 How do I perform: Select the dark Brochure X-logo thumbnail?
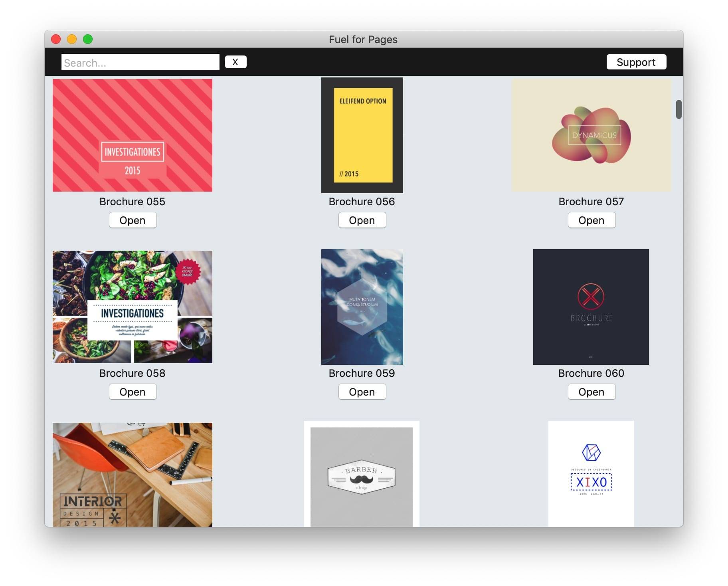pos(591,307)
